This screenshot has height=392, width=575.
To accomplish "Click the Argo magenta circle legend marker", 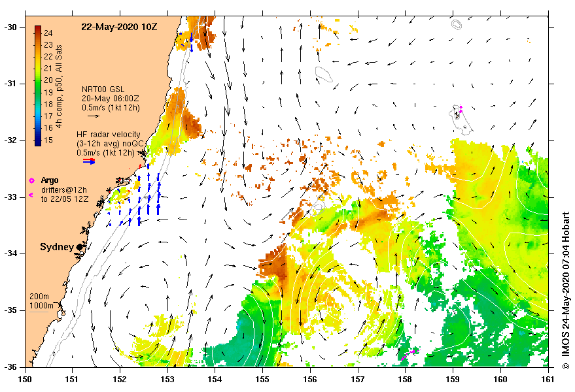I will pos(31,180).
